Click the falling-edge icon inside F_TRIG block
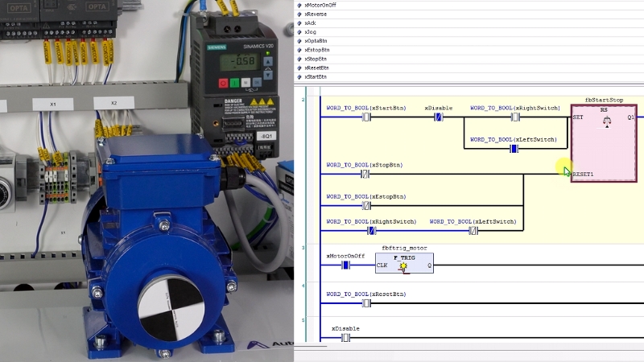 pos(404,267)
